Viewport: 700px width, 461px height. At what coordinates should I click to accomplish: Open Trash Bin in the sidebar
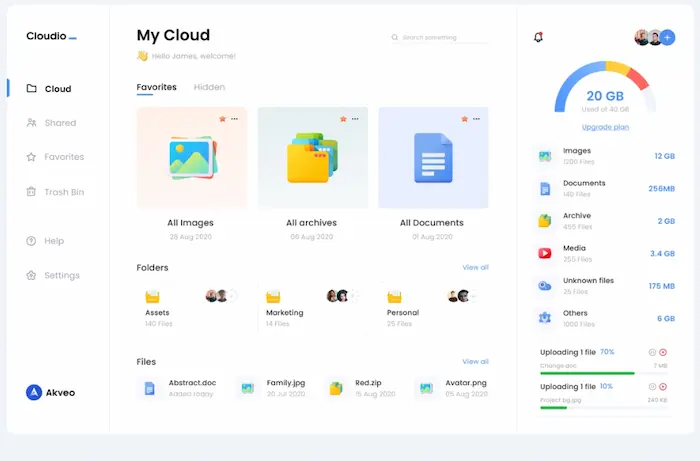55,192
